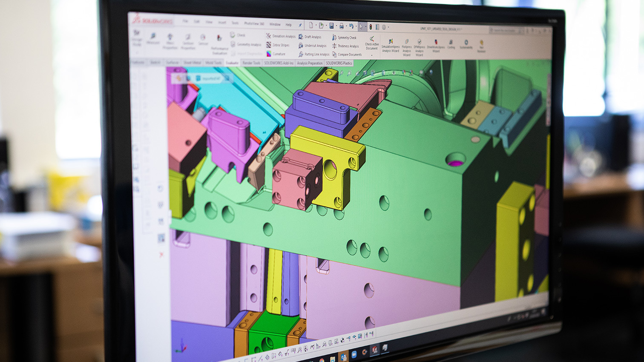This screenshot has width=644, height=362.
Task: Expand the Undo dropdown arrow
Action: pyautogui.click(x=355, y=26)
